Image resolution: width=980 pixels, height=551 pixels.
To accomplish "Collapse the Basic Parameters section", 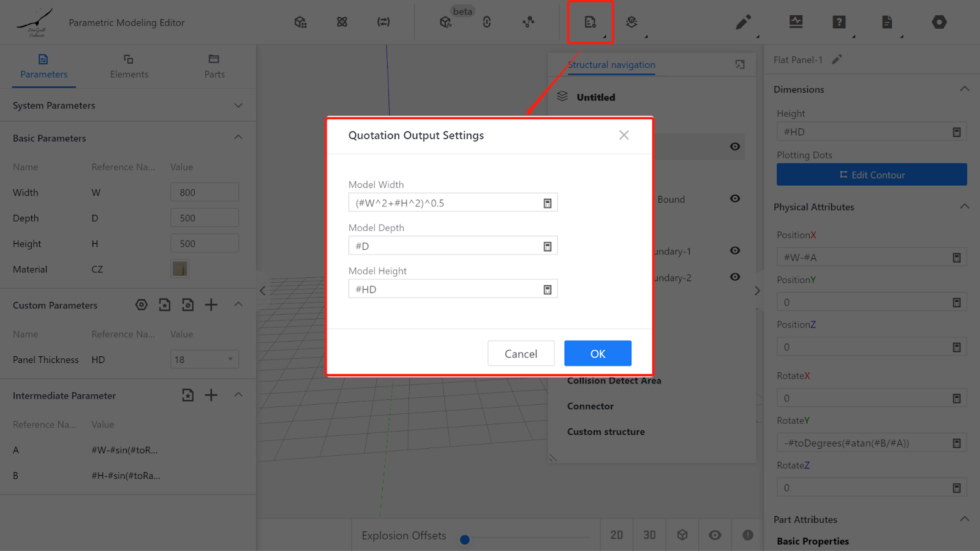I will tap(238, 137).
